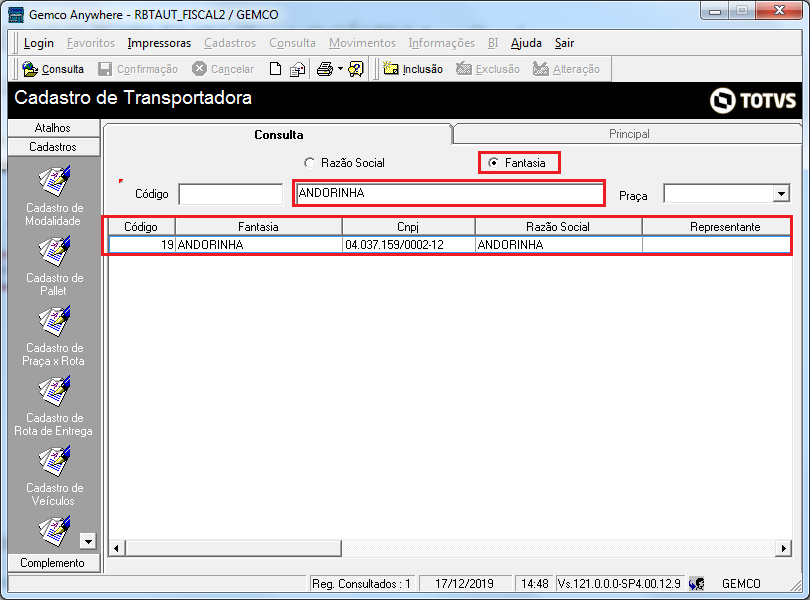Click the Alteração toolbar button
The height and width of the screenshot is (600, 810).
point(566,69)
